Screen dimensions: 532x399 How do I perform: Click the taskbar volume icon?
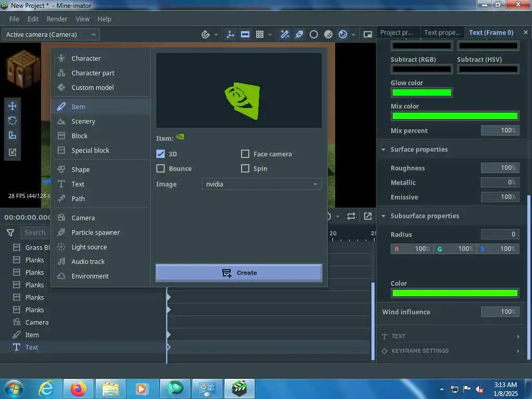tap(480, 389)
